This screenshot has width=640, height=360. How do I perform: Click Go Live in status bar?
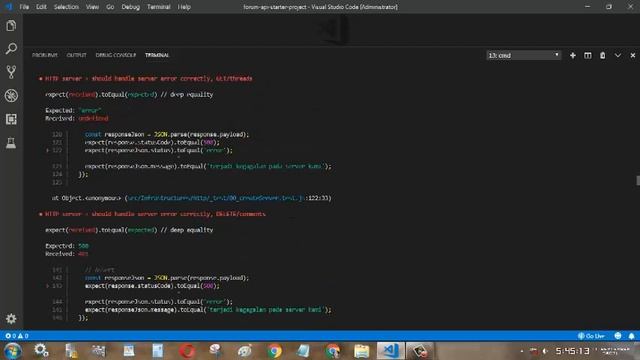click(x=591, y=336)
